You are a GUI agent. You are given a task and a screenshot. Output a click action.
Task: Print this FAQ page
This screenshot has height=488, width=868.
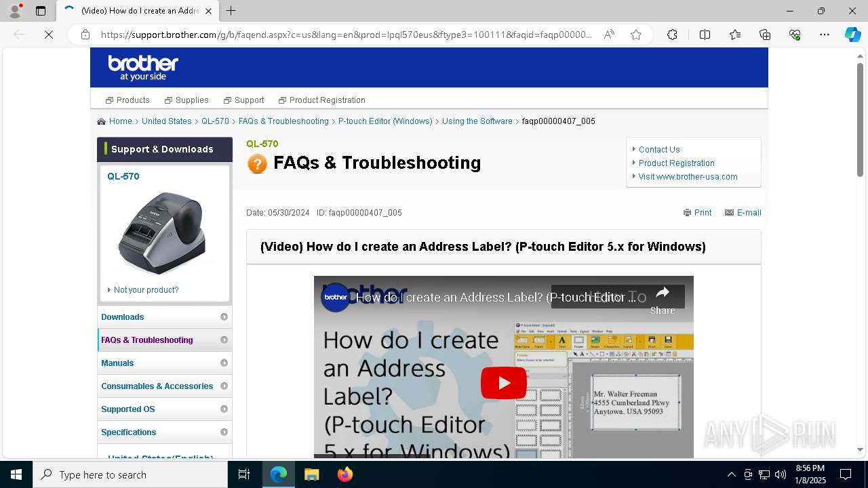pyautogui.click(x=697, y=213)
